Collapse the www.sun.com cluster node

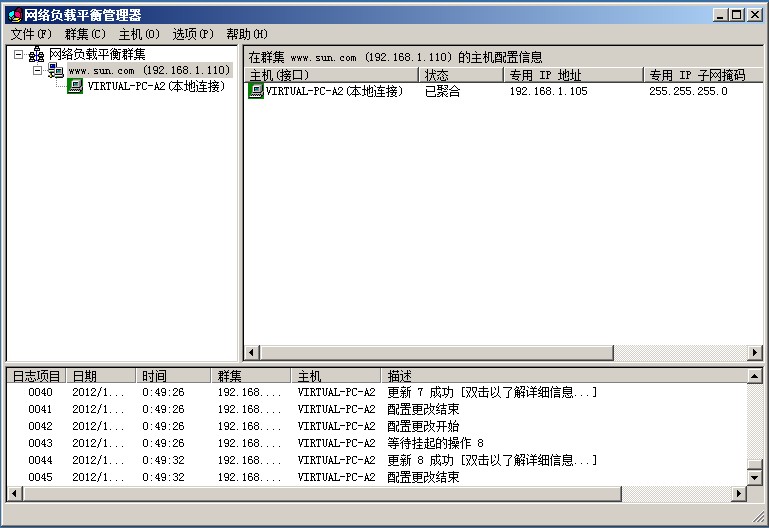pos(38,71)
